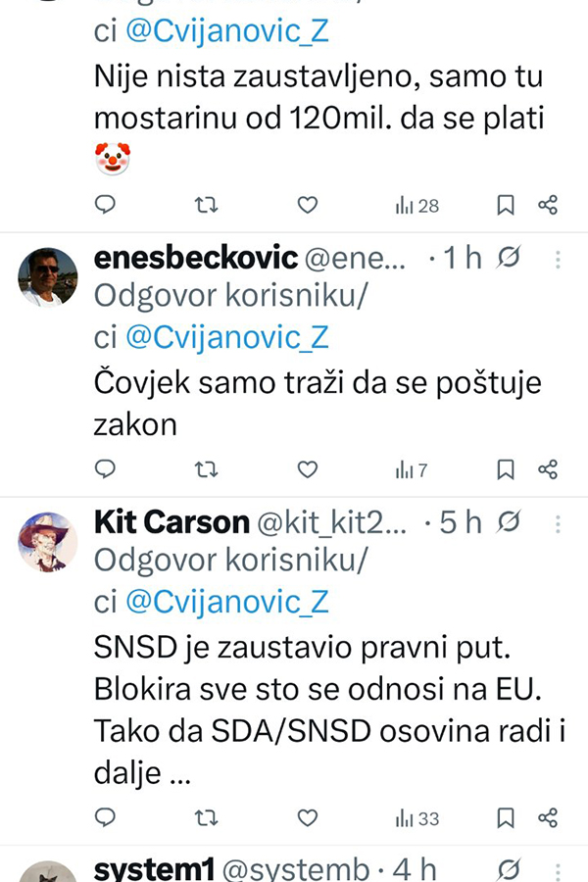The width and height of the screenshot is (588, 882).
Task: Like the 120mil mostarinu tweet
Action: click(x=308, y=205)
